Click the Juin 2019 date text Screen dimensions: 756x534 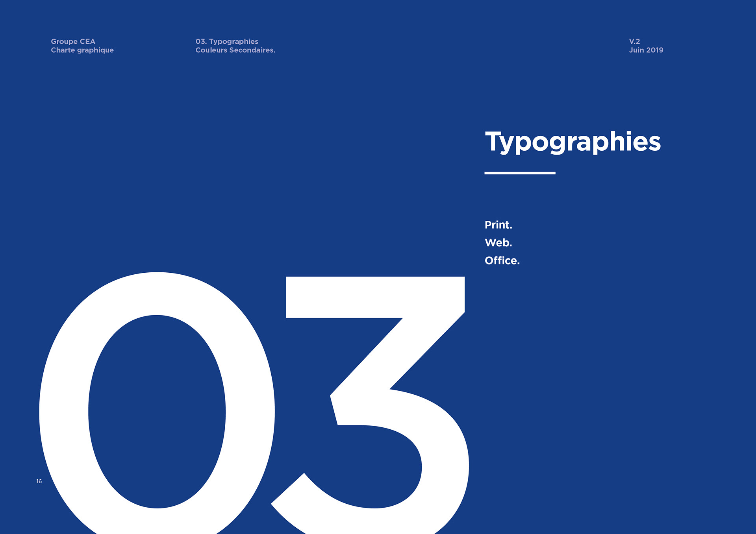[646, 50]
